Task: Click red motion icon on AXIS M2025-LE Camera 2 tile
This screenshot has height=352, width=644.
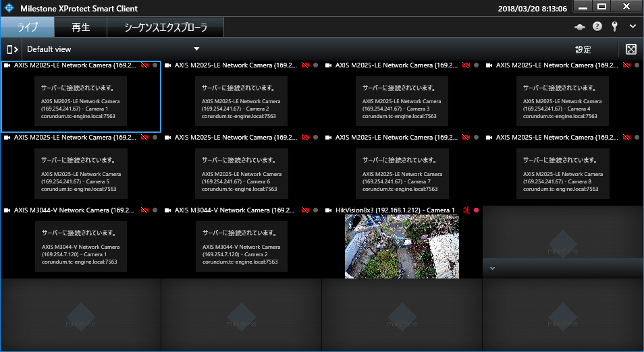Action: coord(305,65)
